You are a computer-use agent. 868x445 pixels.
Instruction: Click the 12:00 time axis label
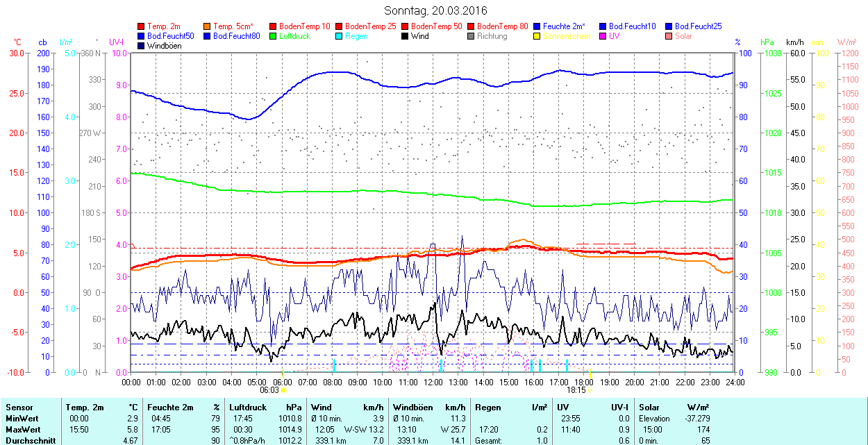point(433,382)
